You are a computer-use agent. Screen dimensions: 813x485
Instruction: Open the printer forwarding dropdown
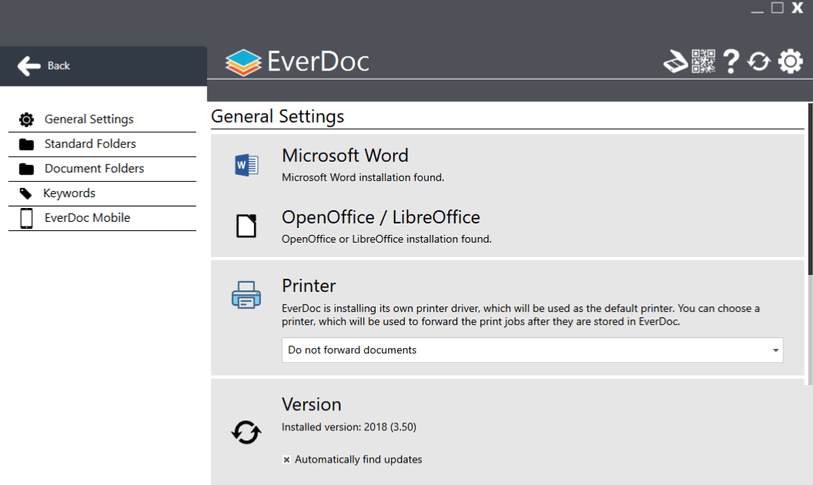(531, 350)
